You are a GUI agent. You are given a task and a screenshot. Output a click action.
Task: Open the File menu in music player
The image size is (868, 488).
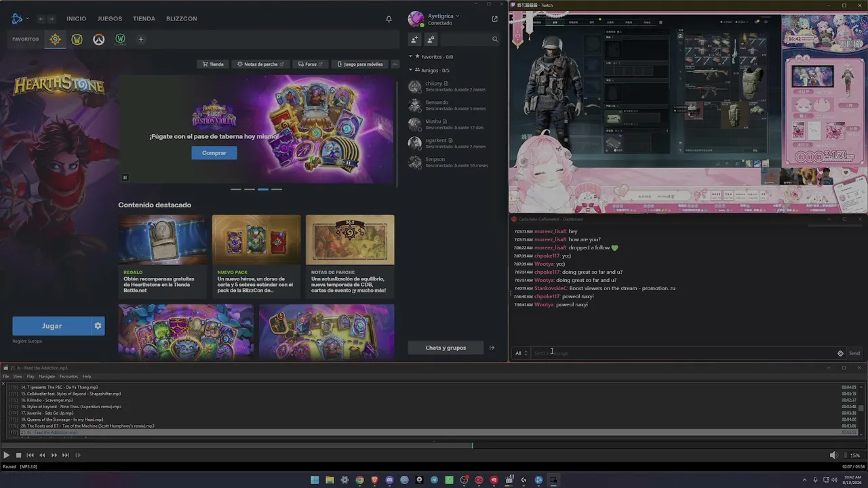5,376
